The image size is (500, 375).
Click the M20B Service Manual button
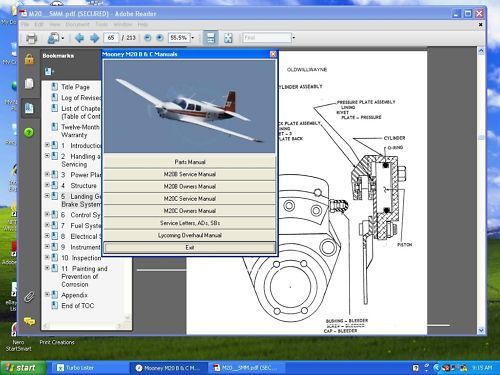[190, 174]
